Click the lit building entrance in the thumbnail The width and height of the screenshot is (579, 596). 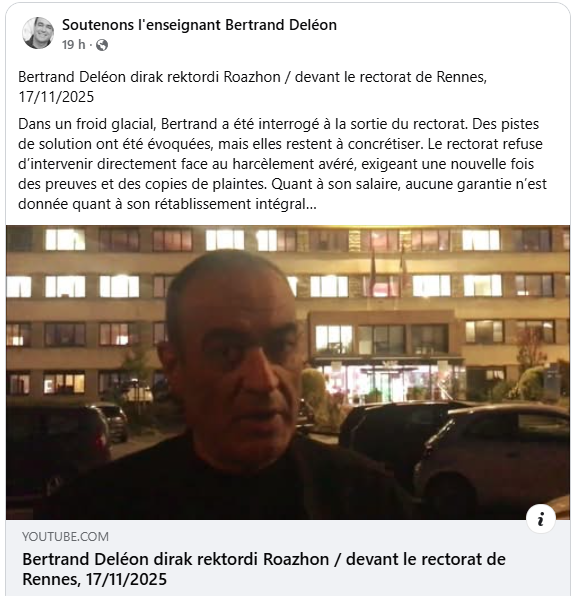[x=388, y=382]
